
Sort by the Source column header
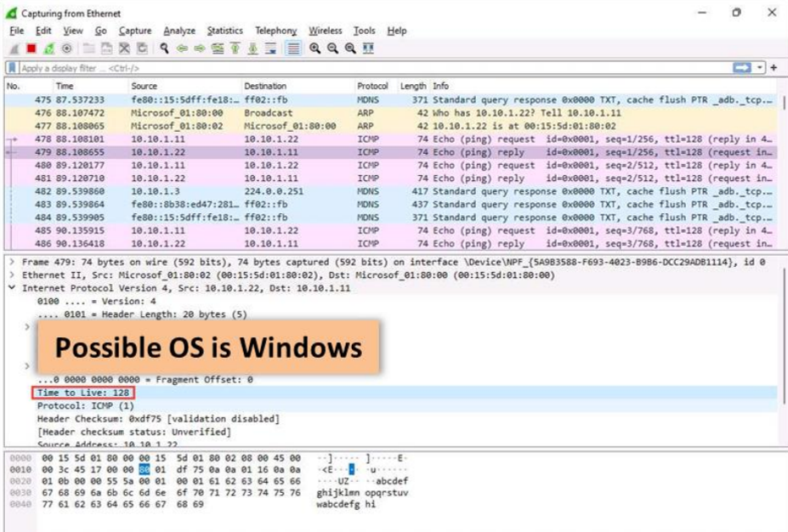pyautogui.click(x=185, y=86)
